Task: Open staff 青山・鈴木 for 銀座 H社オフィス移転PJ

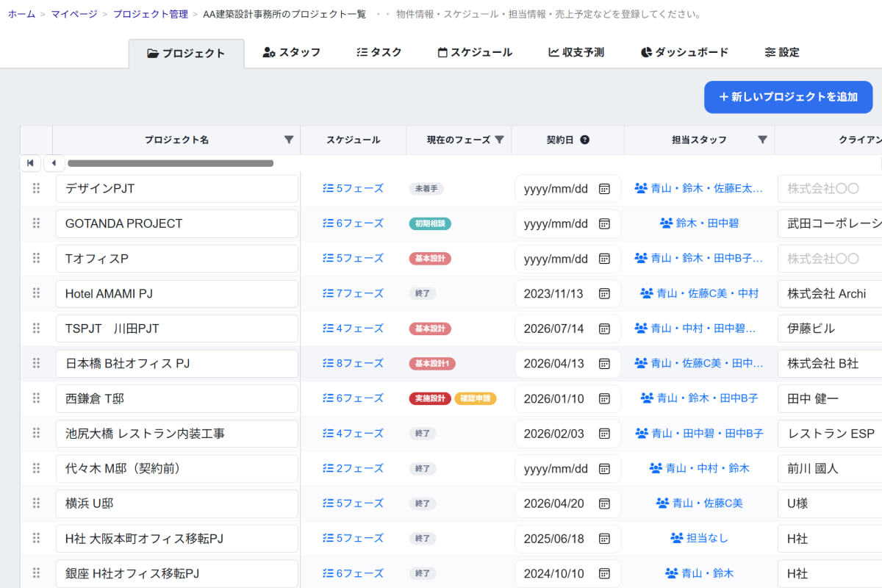Action: click(699, 573)
